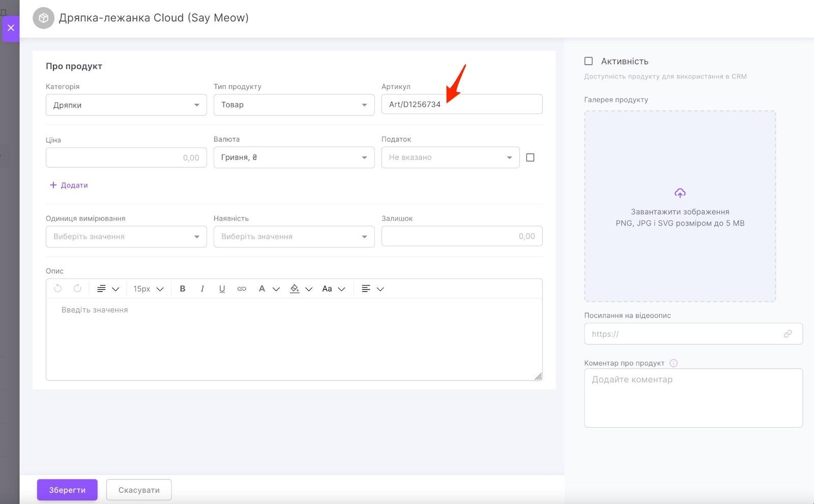Expand the Валюта dropdown with Гривня
Image resolution: width=814 pixels, height=504 pixels.
[x=294, y=158]
